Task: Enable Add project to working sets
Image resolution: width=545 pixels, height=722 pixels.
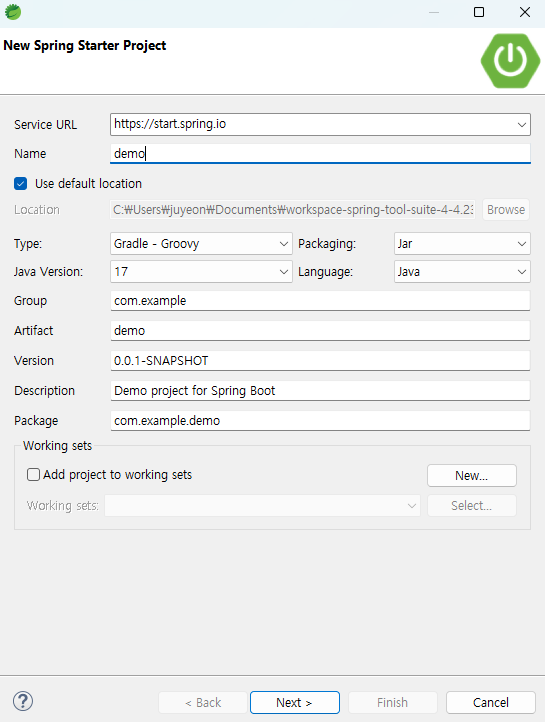Action: tap(33, 474)
